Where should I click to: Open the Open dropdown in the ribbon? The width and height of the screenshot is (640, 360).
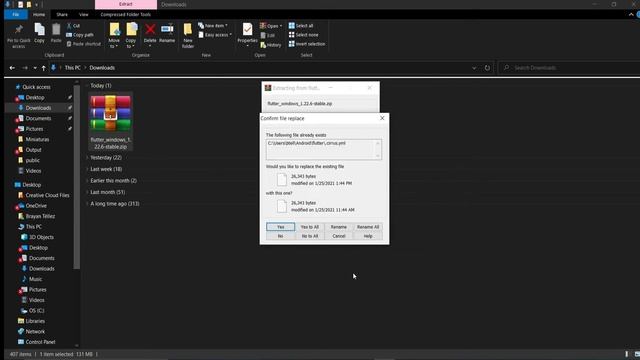pyautogui.click(x=271, y=26)
